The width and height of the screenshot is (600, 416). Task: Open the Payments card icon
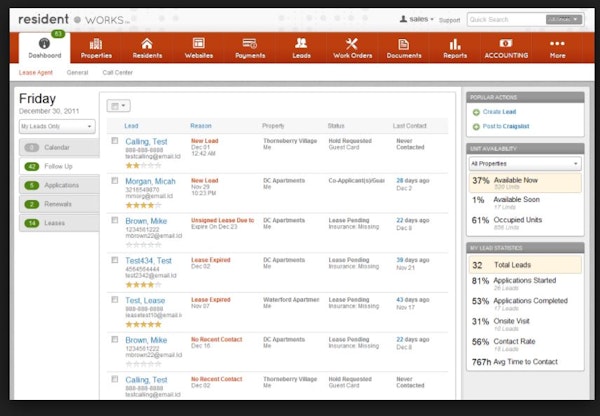[249, 44]
